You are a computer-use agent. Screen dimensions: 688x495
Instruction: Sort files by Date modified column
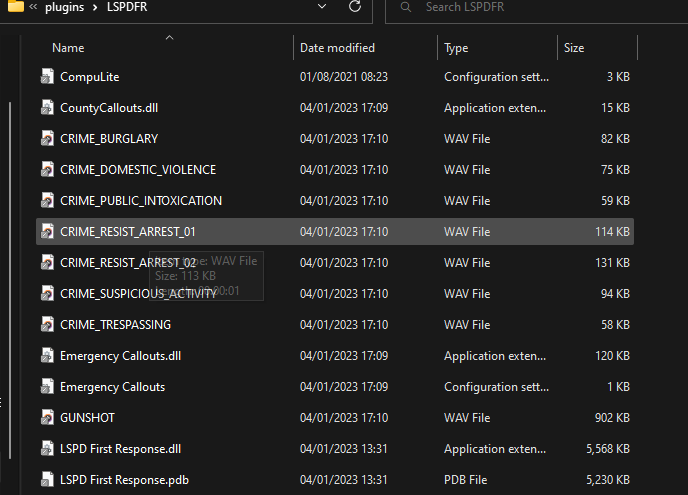[337, 48]
